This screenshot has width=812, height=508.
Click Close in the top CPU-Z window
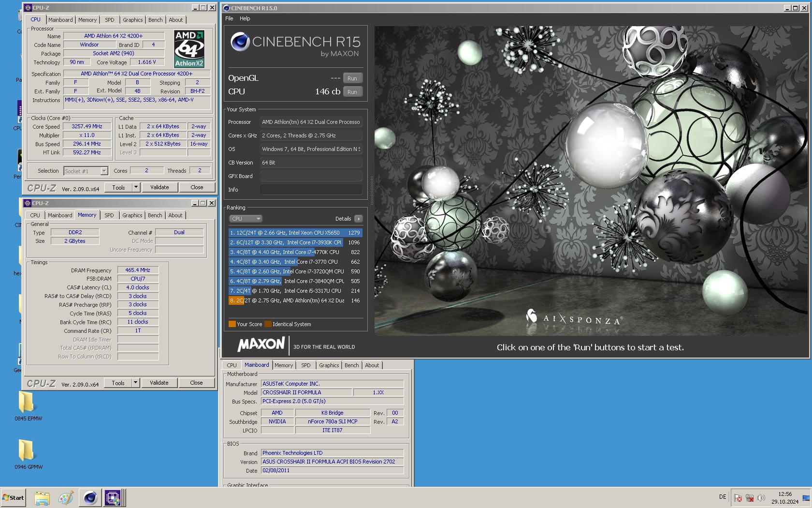point(197,187)
